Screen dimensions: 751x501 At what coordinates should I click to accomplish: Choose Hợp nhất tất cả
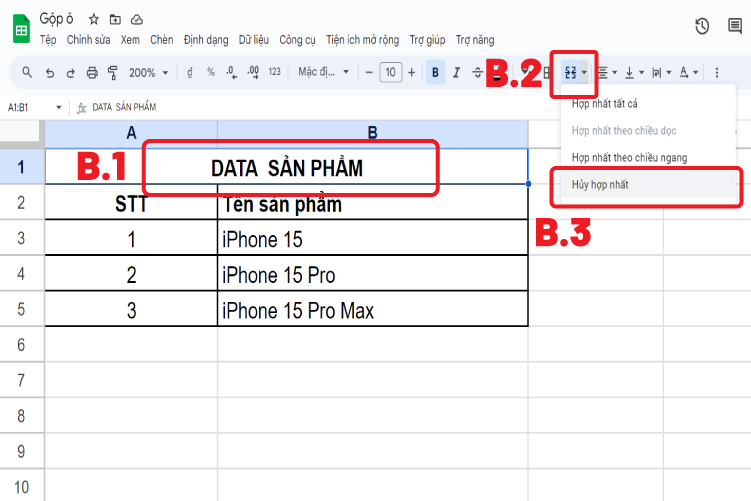[649, 103]
